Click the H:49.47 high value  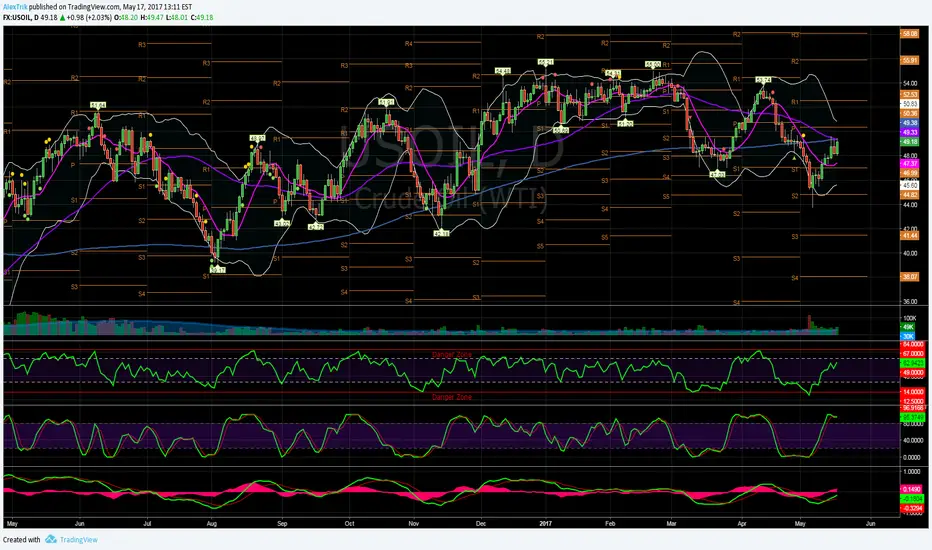coord(152,17)
